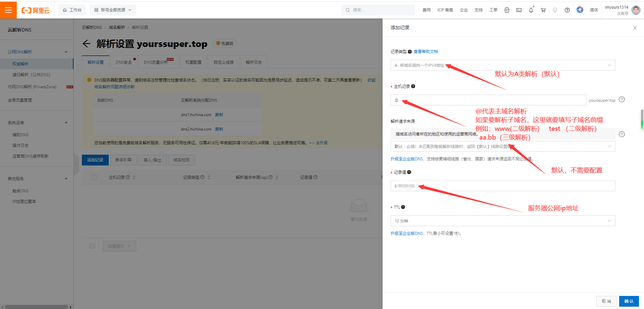Switch to the DNS安全 tab

pyautogui.click(x=124, y=62)
